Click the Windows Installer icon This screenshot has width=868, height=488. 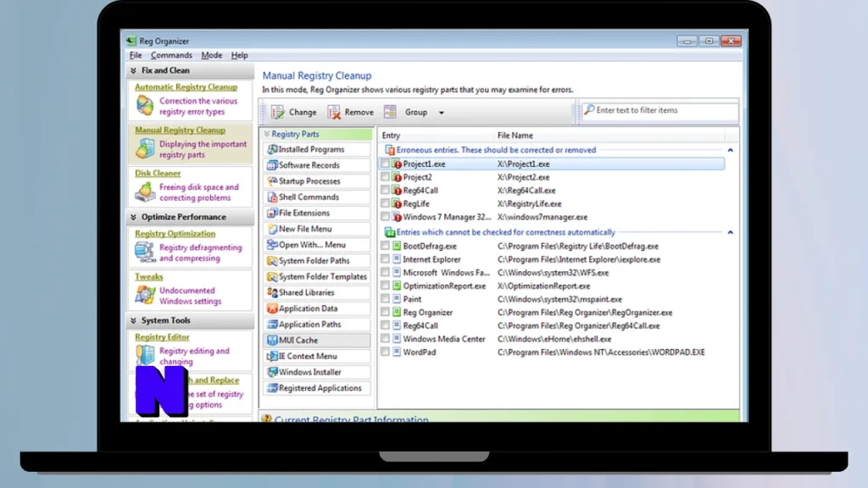coord(272,372)
